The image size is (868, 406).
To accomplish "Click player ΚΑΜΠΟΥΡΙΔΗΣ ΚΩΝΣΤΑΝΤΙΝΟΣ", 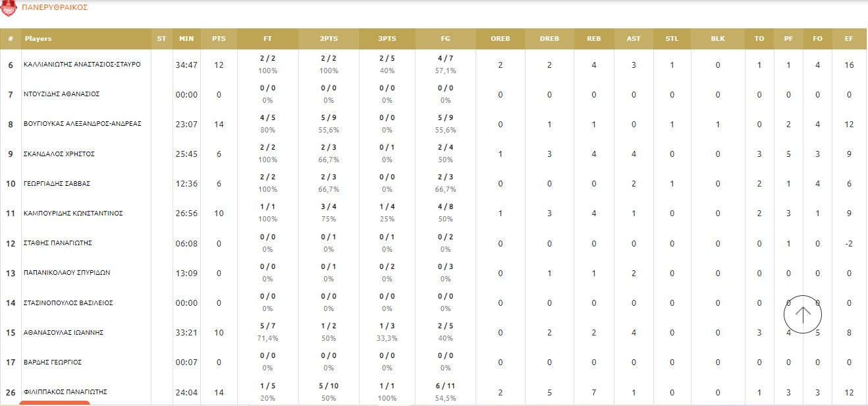I will click(73, 214).
